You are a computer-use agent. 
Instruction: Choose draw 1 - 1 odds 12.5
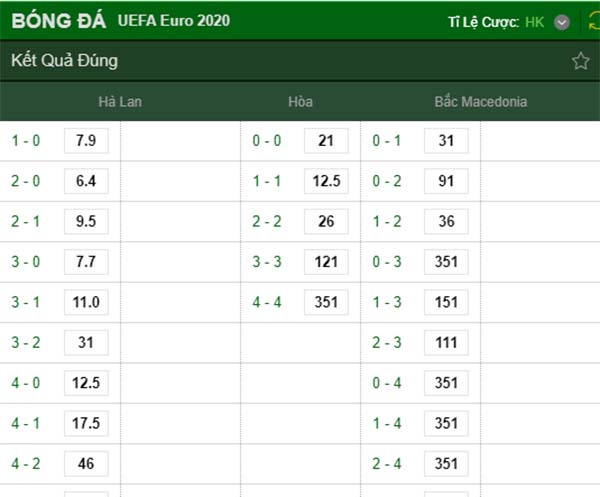(326, 181)
